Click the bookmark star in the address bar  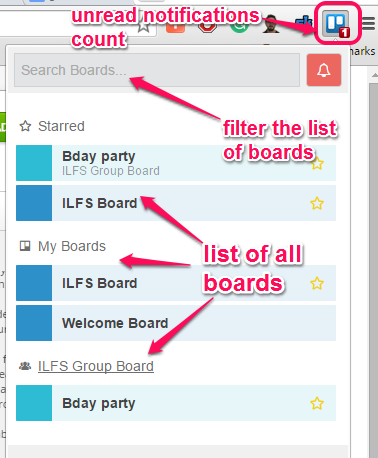pos(144,26)
